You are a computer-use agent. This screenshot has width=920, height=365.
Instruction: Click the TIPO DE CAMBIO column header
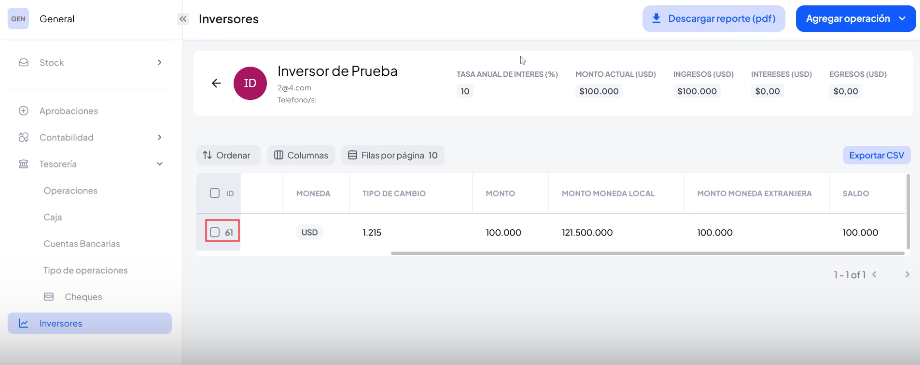click(x=394, y=193)
